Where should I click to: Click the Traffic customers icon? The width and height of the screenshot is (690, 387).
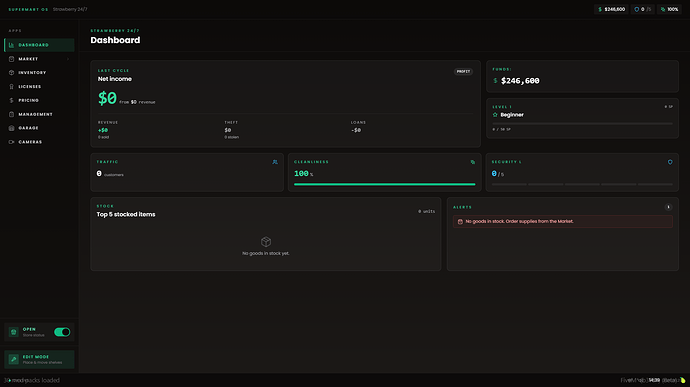[x=275, y=162]
